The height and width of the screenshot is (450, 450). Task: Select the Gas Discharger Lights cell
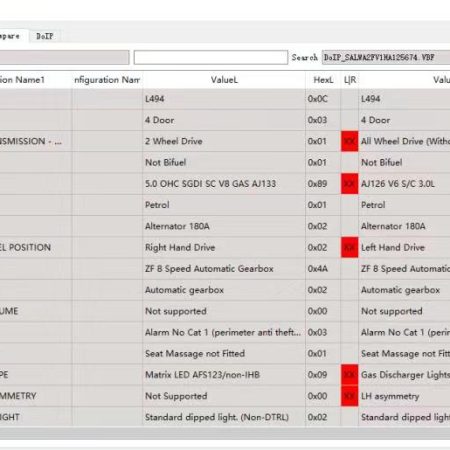coord(404,375)
